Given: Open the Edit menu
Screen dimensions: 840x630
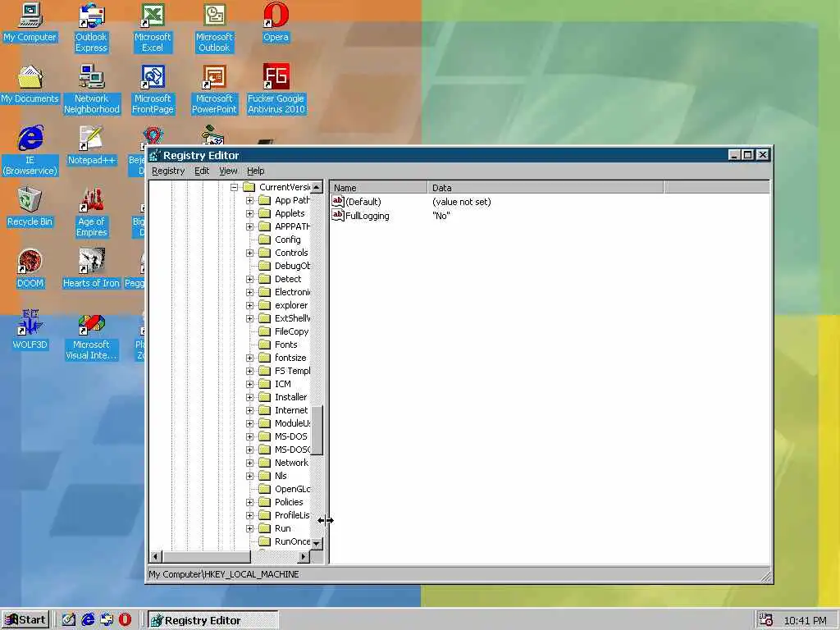Looking at the screenshot, I should coord(202,171).
